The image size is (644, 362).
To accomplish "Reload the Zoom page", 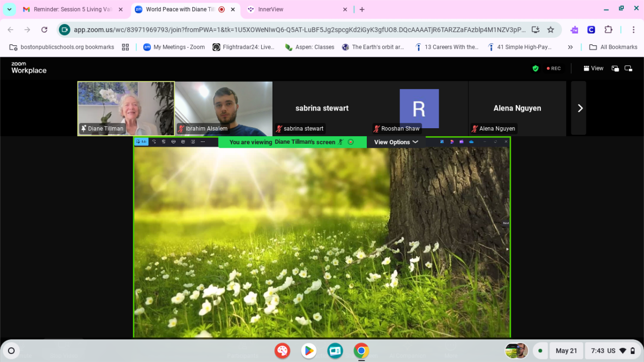I will point(44,30).
